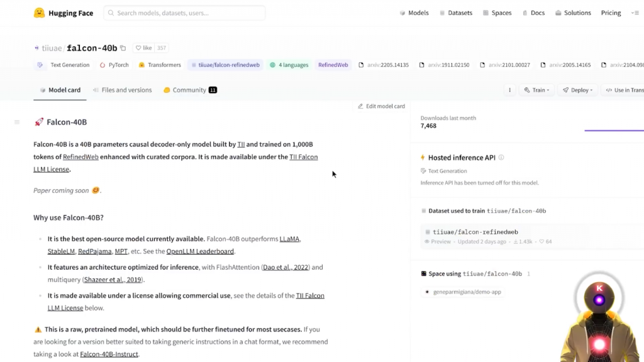Switch to Files and versions tab
Viewport: 644px width, 362px height.
(x=122, y=90)
